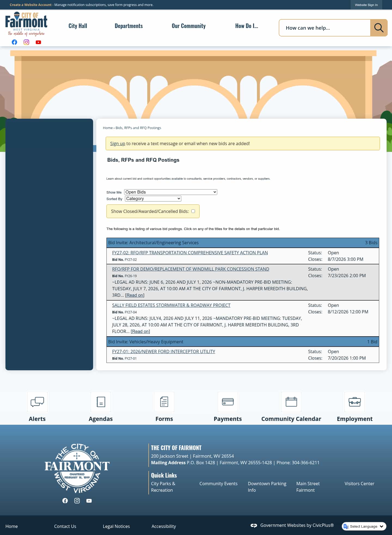Screen dimensions: 392x535
Task: Open the Departments menu
Action: (129, 26)
